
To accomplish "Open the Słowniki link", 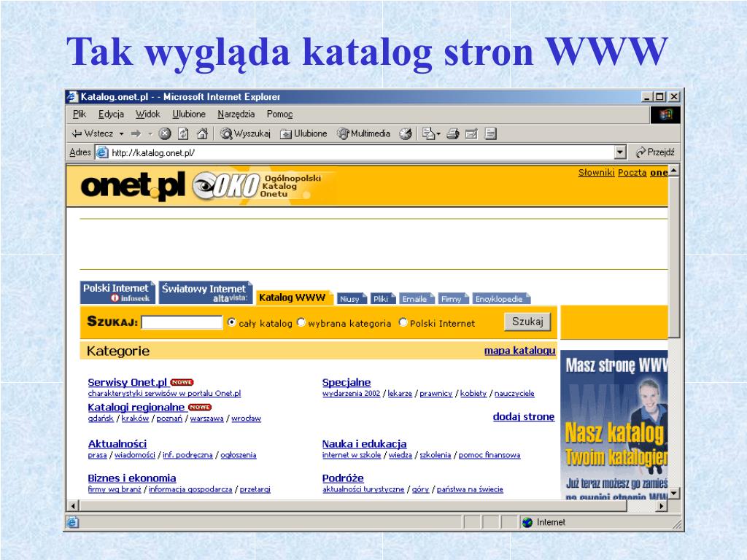I will tap(597, 172).
